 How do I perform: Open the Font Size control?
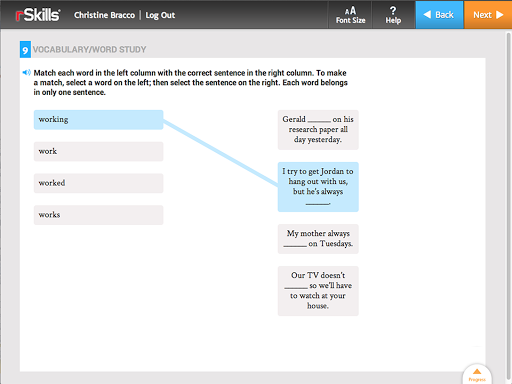tap(350, 15)
